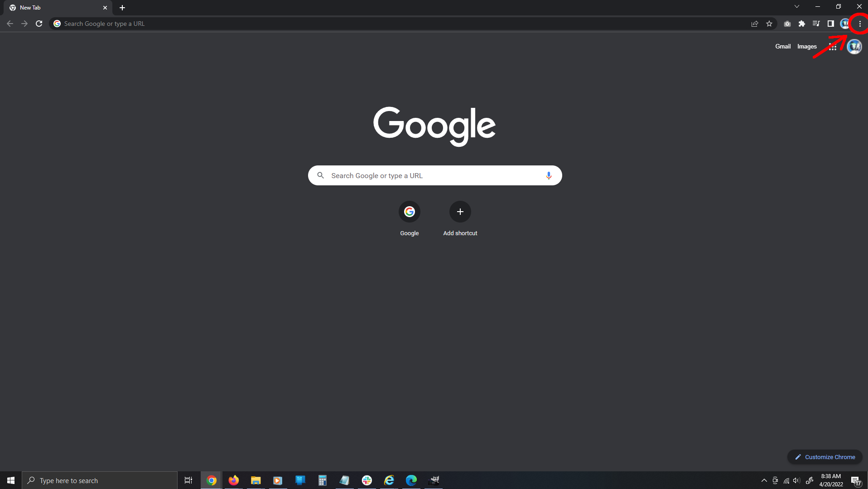Viewport: 868px width, 489px height.
Task: Show hidden system tray icons
Action: point(764,480)
